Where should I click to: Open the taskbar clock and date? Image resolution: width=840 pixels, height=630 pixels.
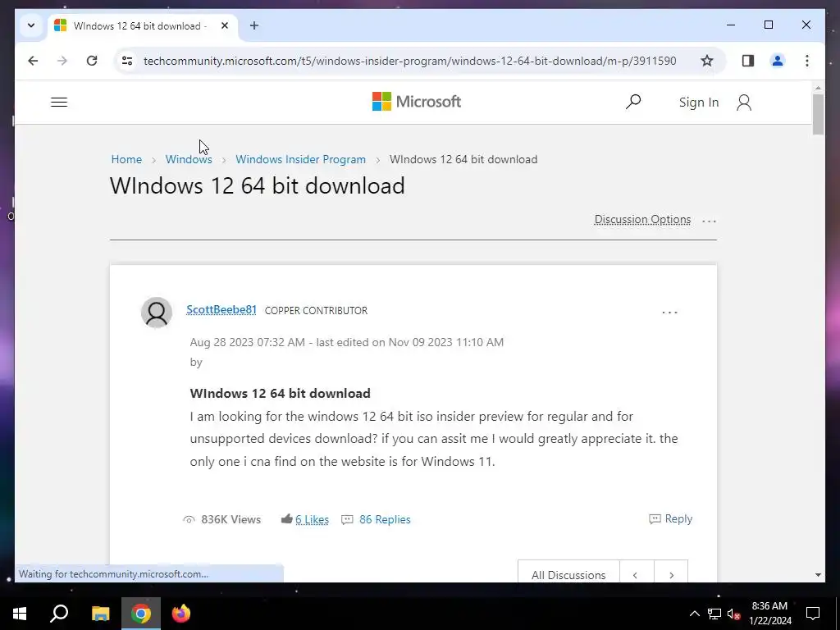[770, 614]
